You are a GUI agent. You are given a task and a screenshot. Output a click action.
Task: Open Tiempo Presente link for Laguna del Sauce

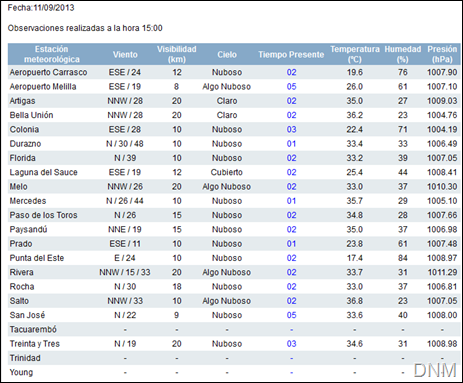coord(291,172)
